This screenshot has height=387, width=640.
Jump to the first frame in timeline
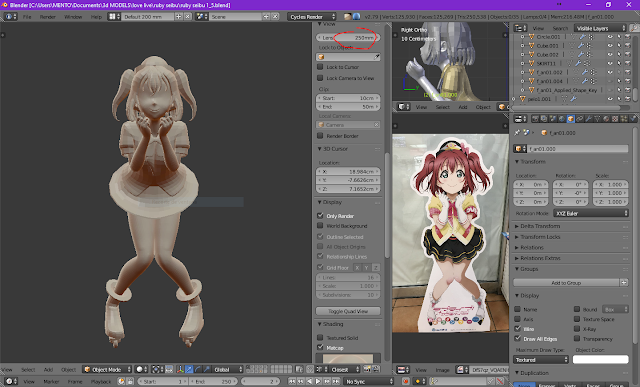[292, 381]
